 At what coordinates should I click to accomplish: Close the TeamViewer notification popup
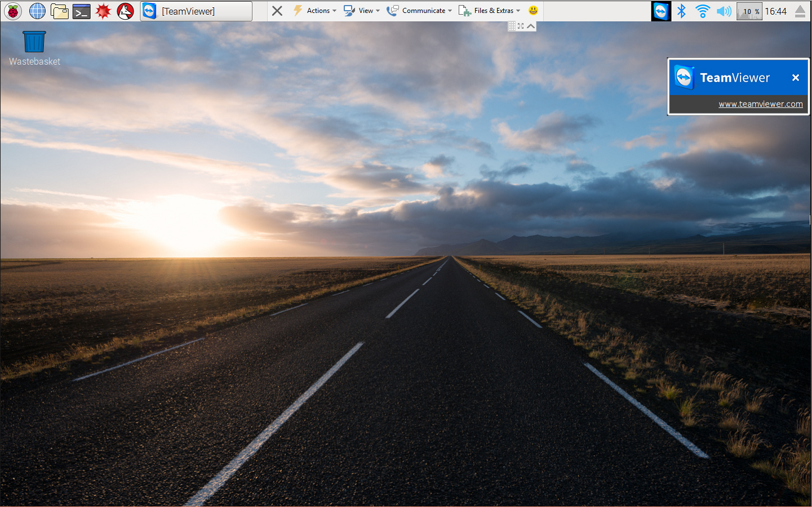click(x=796, y=78)
